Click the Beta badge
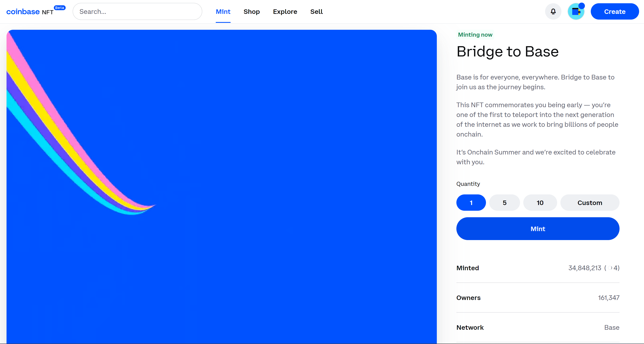 click(60, 8)
